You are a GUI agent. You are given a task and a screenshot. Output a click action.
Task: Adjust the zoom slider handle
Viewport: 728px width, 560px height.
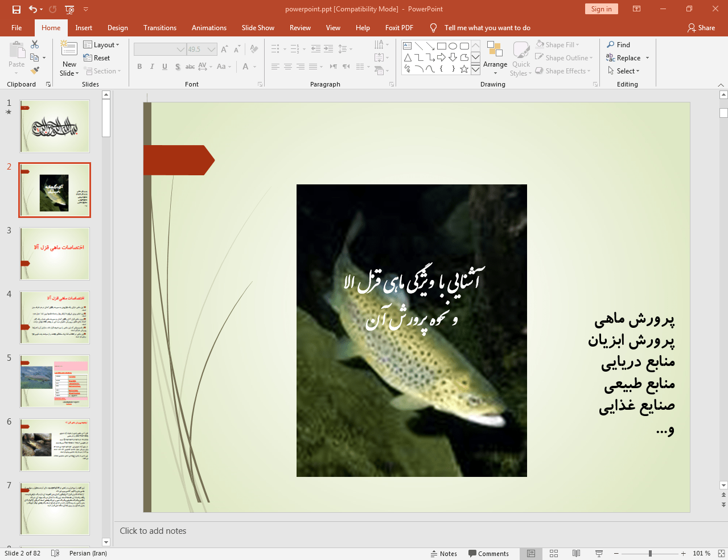coord(650,553)
